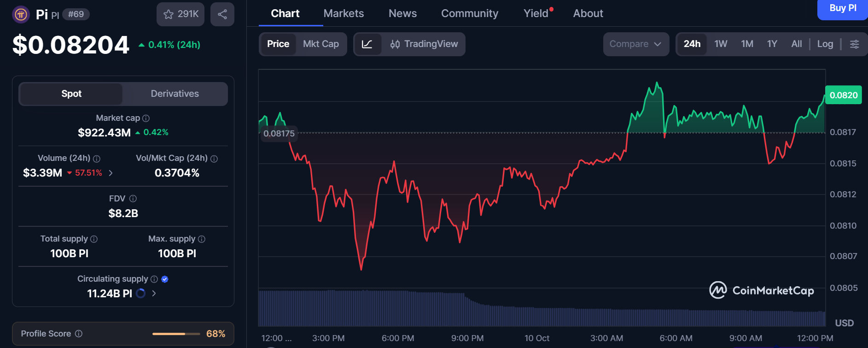Show Vol/Mkt Cap info icon

(214, 159)
